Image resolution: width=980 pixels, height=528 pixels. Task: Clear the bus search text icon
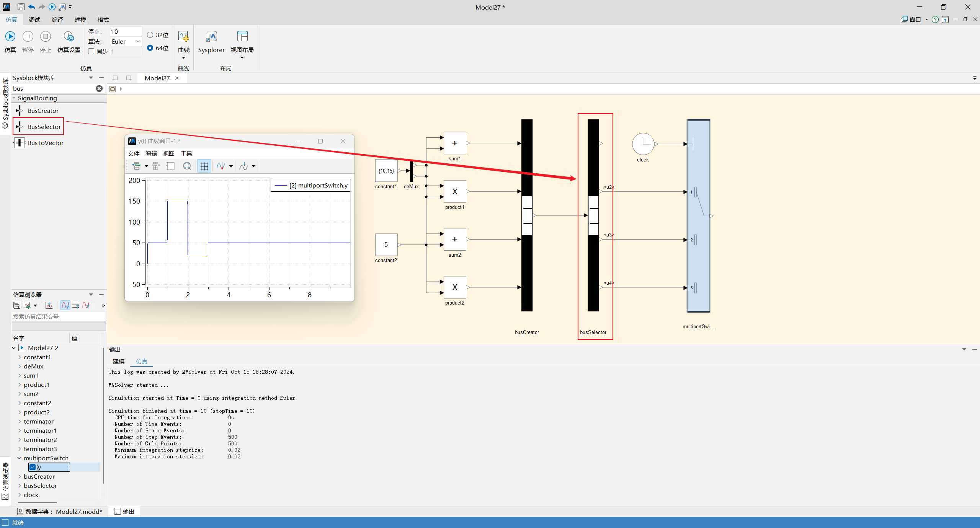click(99, 88)
